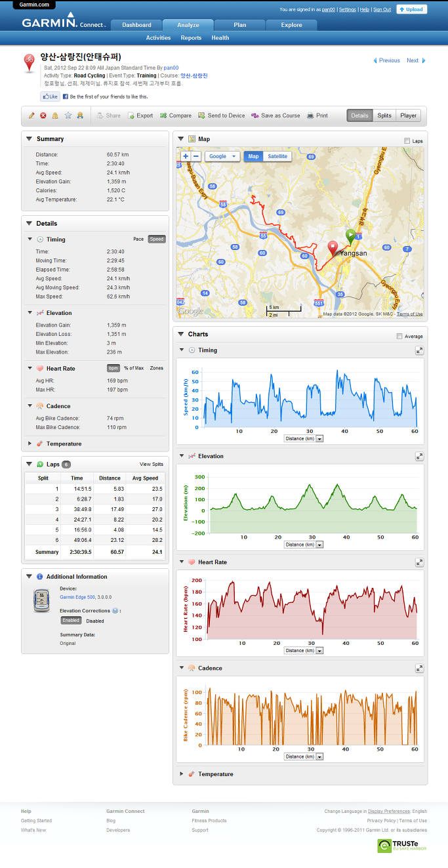Collapse the Details panel

[29, 224]
